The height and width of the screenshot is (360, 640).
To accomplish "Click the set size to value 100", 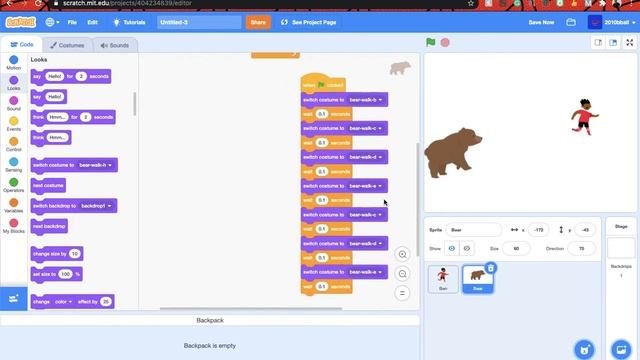I will pyautogui.click(x=66, y=274).
